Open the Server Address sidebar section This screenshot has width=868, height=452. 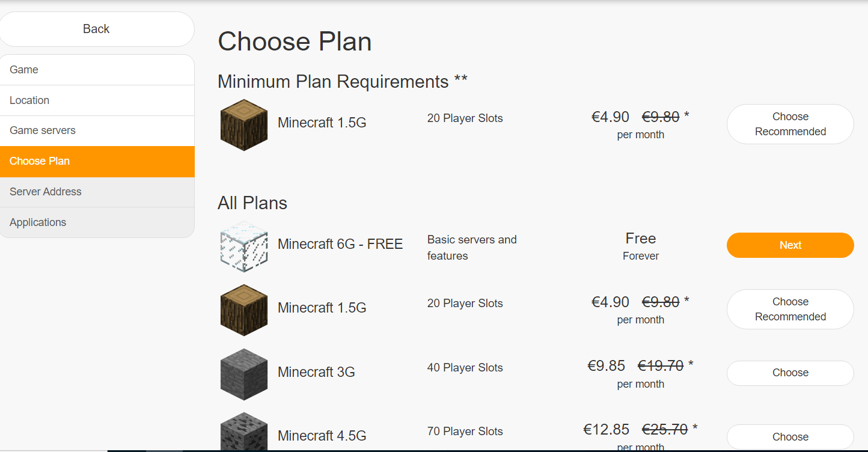(x=45, y=191)
